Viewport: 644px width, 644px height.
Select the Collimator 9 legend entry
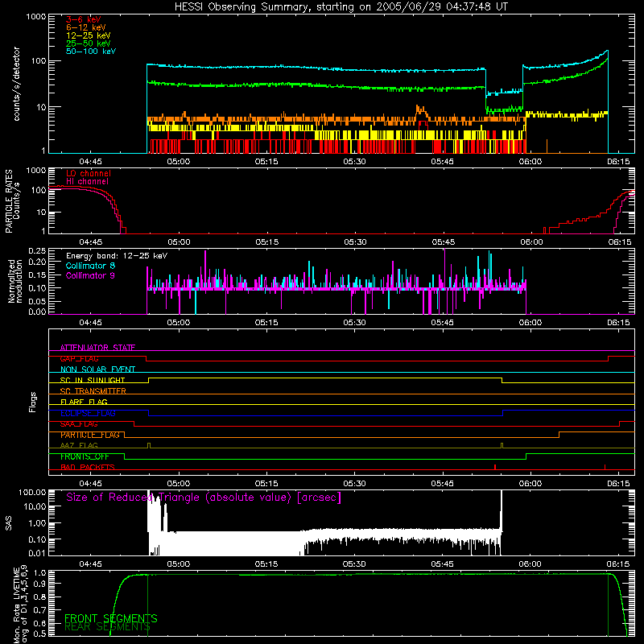tap(90, 275)
